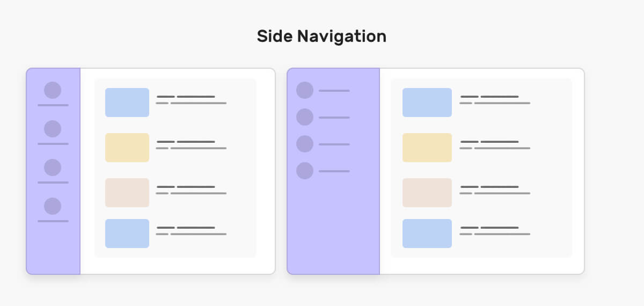Screen dimensions: 644x306
Task: Open top blue thumbnail in left mockup
Action: pyautogui.click(x=127, y=103)
